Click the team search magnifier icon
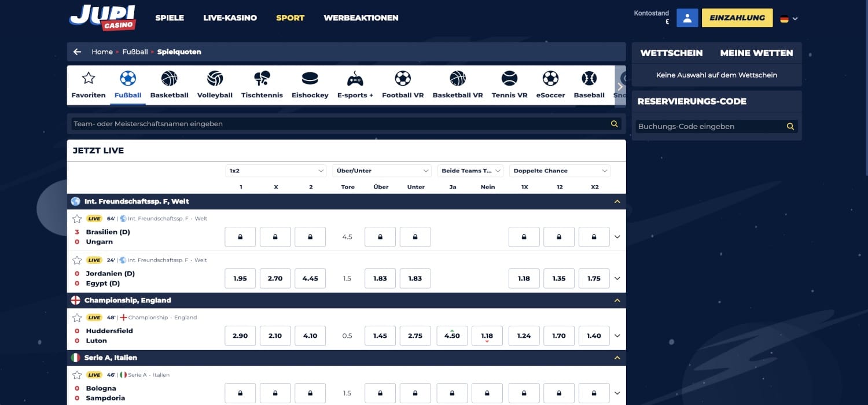The height and width of the screenshot is (405, 868). 615,124
